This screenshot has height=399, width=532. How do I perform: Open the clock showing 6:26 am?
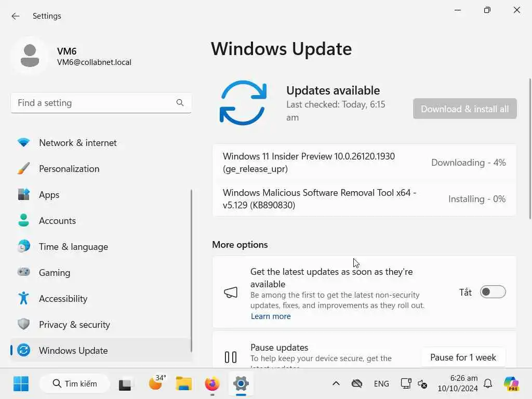(x=457, y=383)
